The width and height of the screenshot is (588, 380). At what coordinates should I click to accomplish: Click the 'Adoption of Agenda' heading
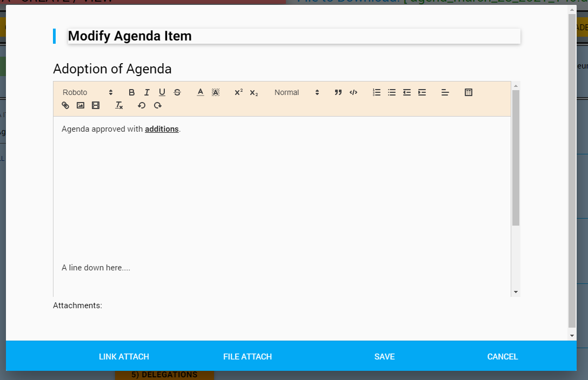point(112,69)
